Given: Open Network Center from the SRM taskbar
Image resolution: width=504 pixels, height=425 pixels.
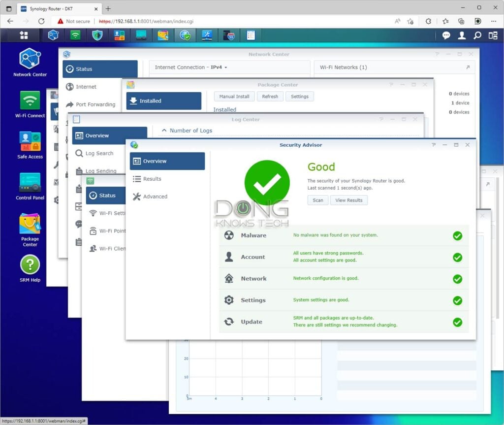Looking at the screenshot, I should pos(53,35).
